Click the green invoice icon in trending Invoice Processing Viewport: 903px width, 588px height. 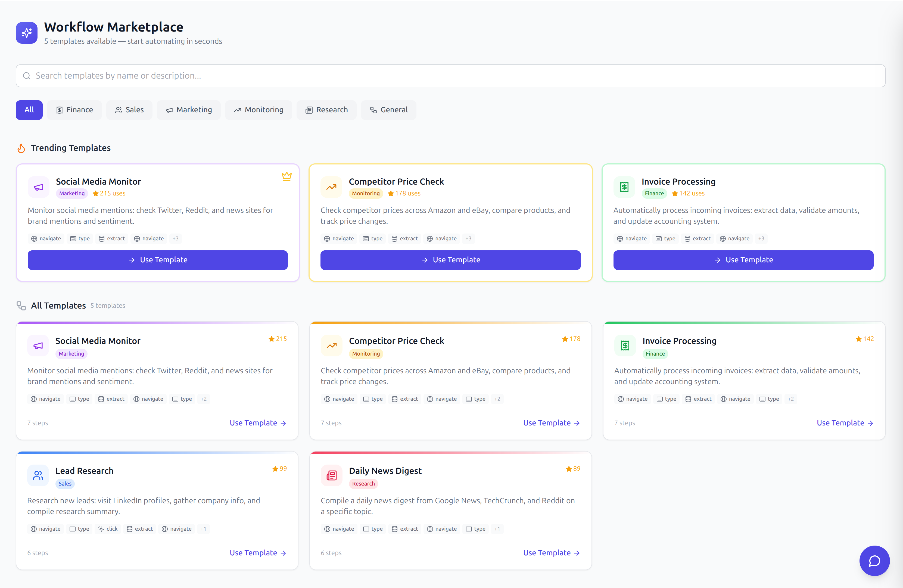click(x=624, y=187)
